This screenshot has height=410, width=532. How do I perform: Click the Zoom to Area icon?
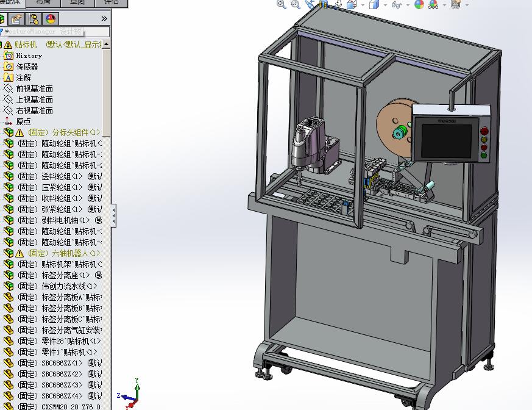point(296,4)
